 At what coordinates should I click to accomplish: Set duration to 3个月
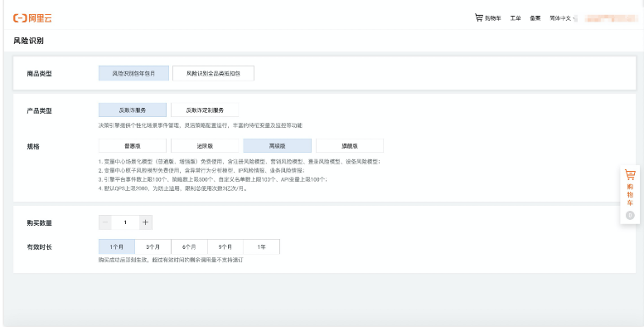point(153,246)
